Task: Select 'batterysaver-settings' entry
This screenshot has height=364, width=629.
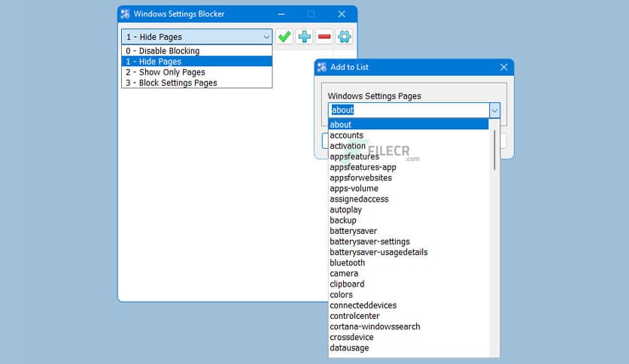Action: pos(409,241)
